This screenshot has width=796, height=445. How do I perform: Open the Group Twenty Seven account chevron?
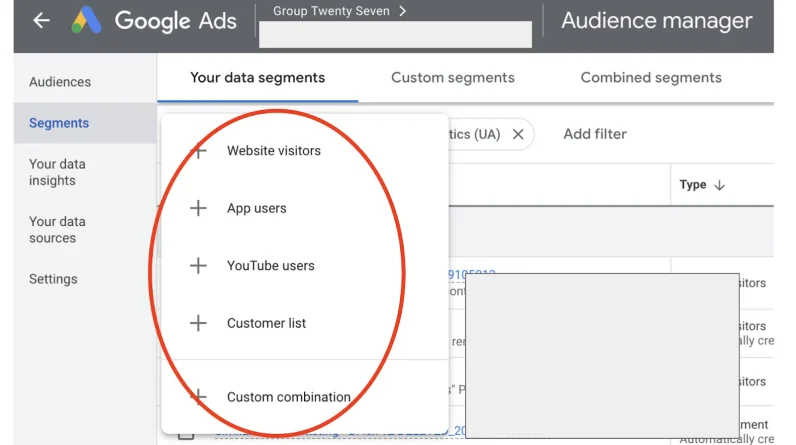tap(403, 11)
